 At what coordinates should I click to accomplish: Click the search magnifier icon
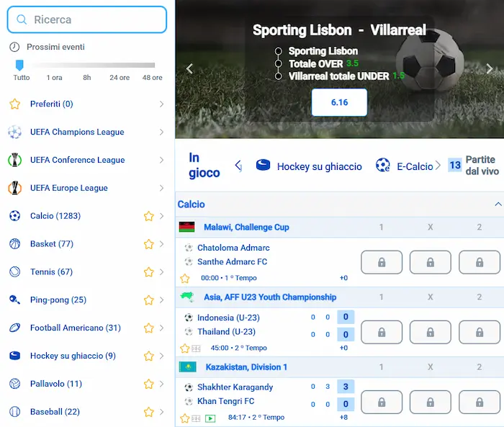[x=22, y=19]
